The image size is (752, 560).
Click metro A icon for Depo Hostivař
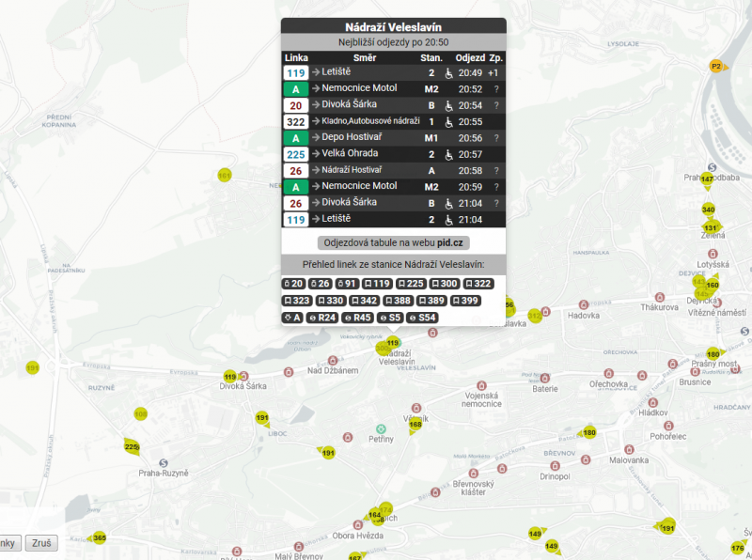[296, 138]
